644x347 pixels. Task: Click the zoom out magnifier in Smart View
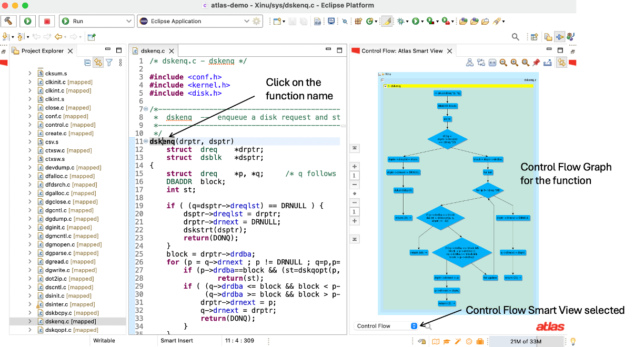pyautogui.click(x=504, y=63)
